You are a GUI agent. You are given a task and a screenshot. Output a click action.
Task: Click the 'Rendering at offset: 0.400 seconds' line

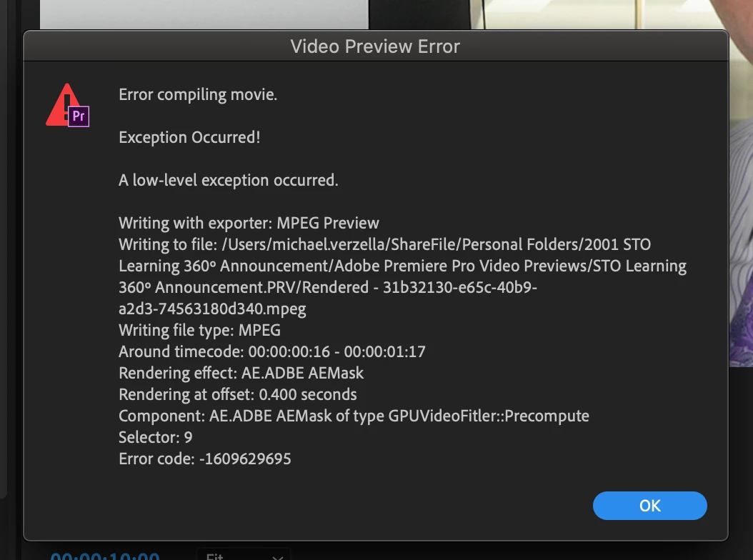[x=238, y=394]
